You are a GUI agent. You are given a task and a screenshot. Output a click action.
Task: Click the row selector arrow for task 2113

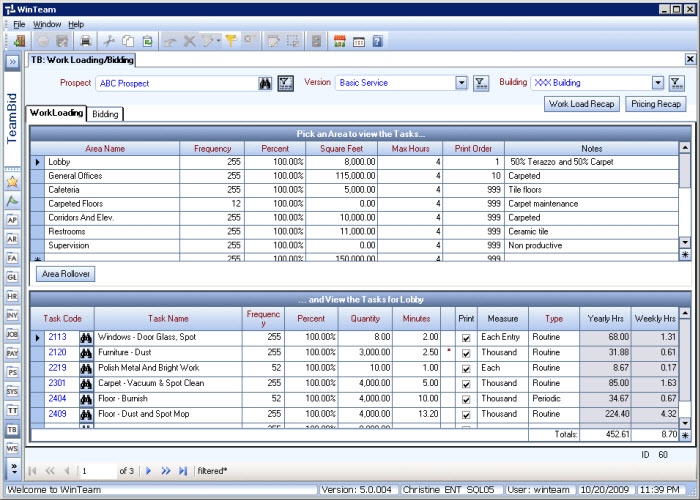(x=38, y=338)
